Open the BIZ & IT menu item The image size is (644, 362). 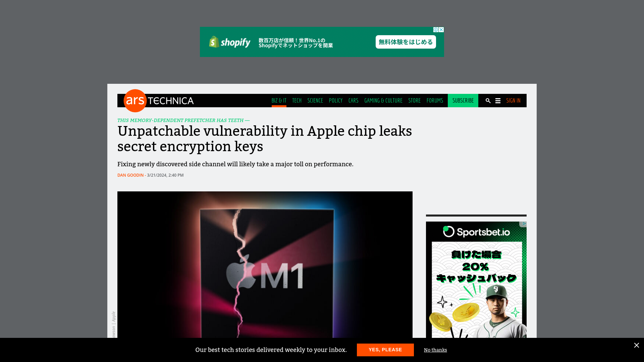(279, 100)
